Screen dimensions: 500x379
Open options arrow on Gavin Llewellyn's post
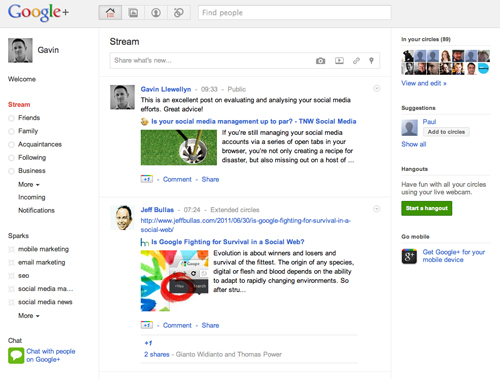tap(377, 88)
